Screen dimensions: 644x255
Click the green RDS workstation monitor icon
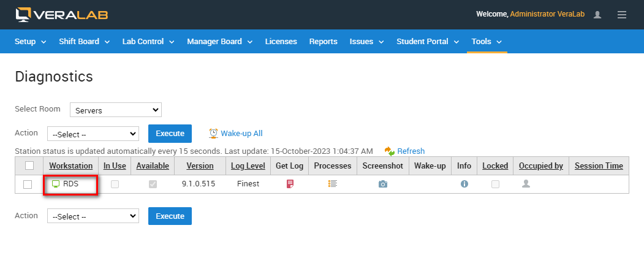[56, 184]
